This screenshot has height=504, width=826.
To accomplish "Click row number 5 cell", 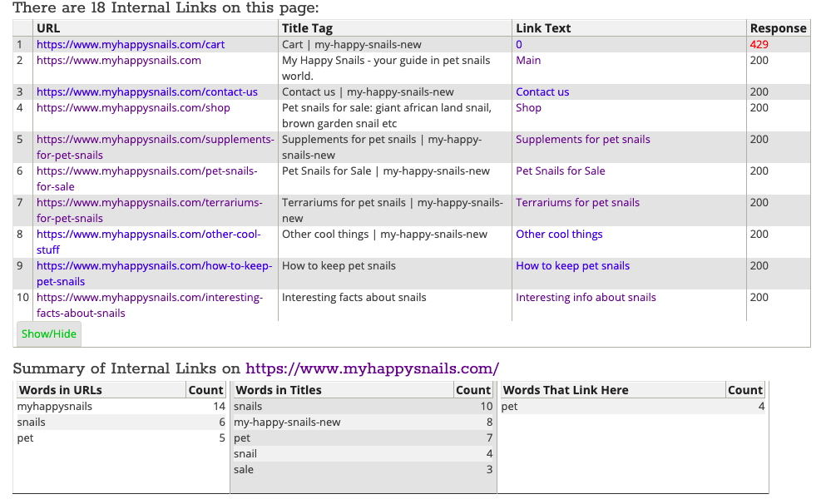I will tap(22, 147).
